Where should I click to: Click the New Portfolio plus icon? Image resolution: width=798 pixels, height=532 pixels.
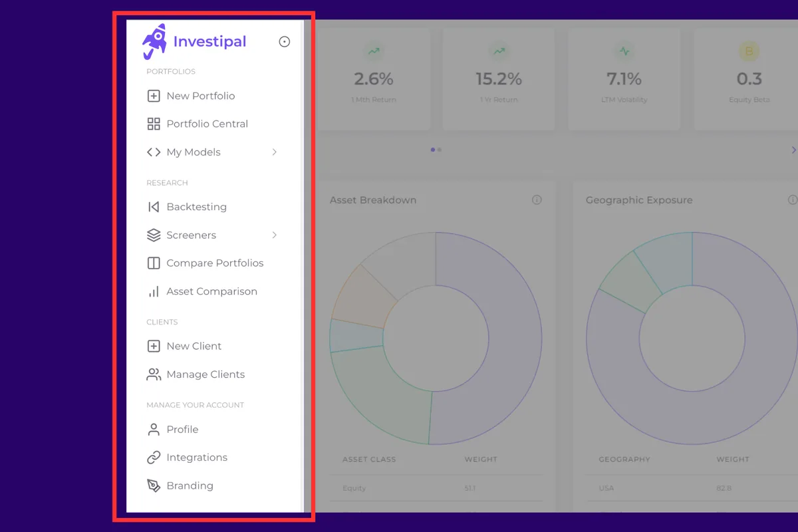(154, 96)
